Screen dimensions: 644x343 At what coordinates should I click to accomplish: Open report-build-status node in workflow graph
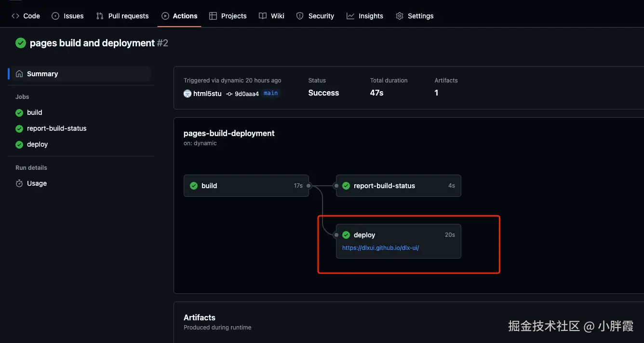(399, 186)
